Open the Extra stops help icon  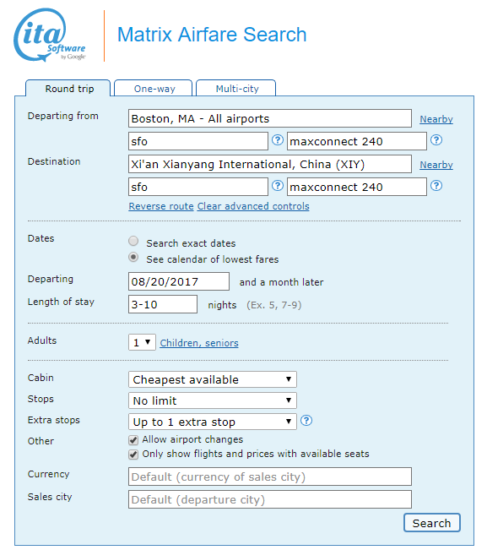(306, 421)
